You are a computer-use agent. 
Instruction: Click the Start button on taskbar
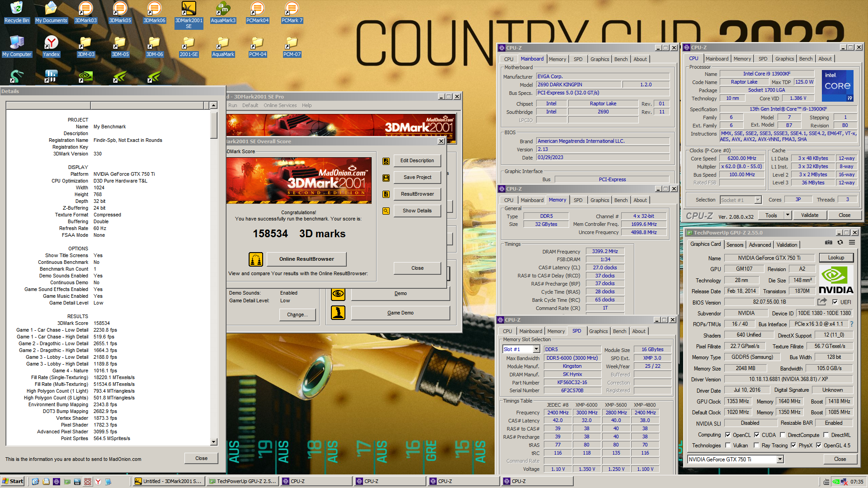13,482
